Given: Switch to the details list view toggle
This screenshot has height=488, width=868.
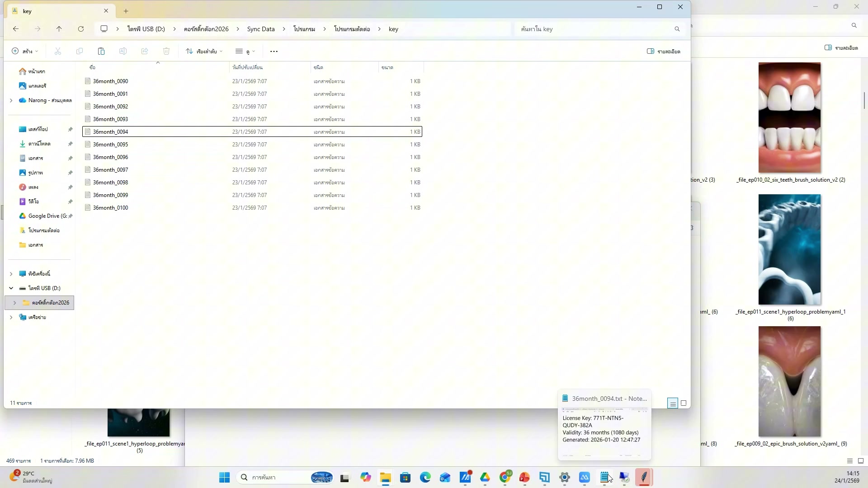Looking at the screenshot, I should 673,403.
